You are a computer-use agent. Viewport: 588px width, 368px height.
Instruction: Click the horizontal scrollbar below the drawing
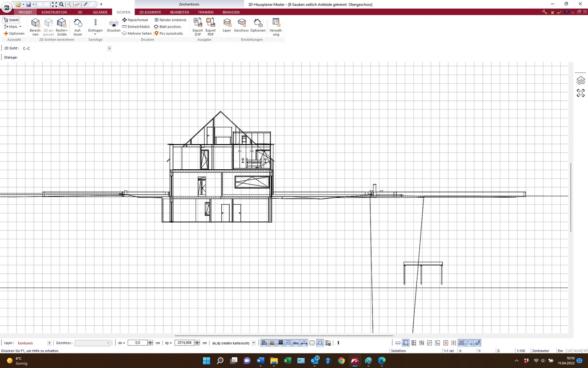pyautogui.click(x=284, y=335)
